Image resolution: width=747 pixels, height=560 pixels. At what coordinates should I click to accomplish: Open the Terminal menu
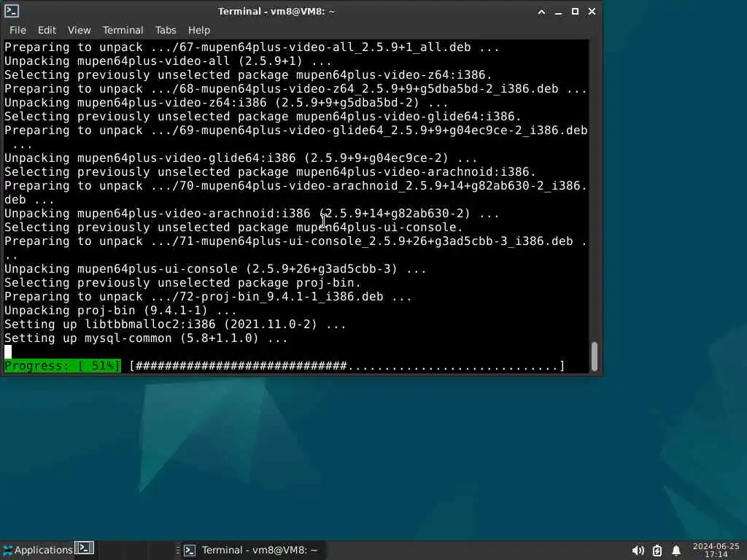click(123, 30)
